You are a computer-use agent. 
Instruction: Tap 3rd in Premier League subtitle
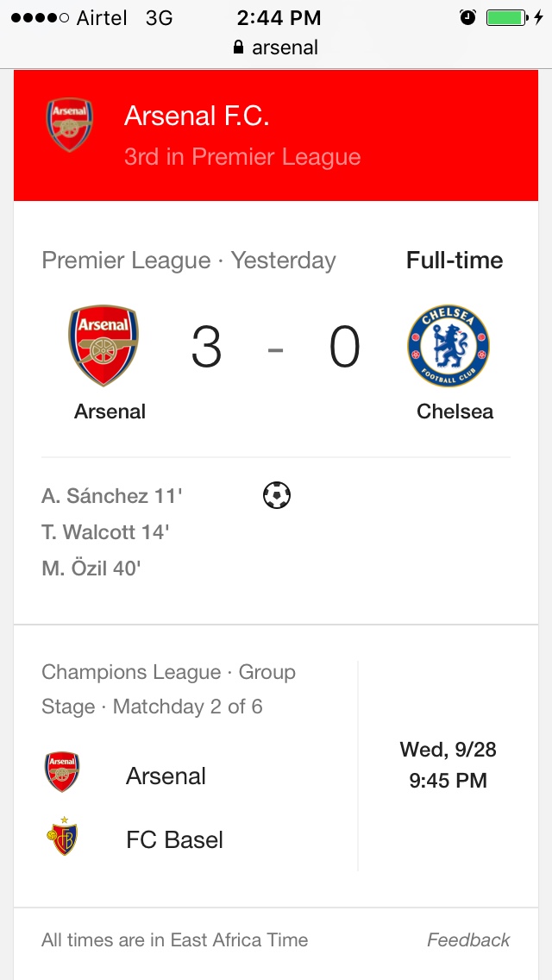click(x=242, y=157)
